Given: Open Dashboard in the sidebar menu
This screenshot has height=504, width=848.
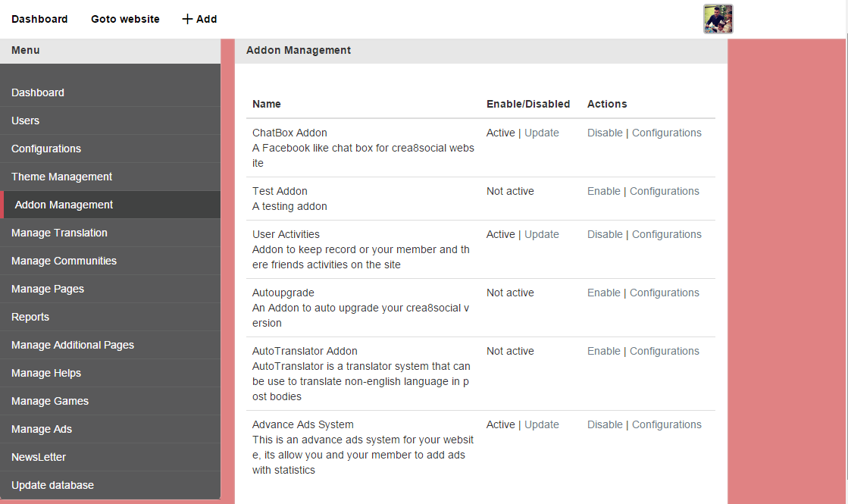Looking at the screenshot, I should (111, 92).
